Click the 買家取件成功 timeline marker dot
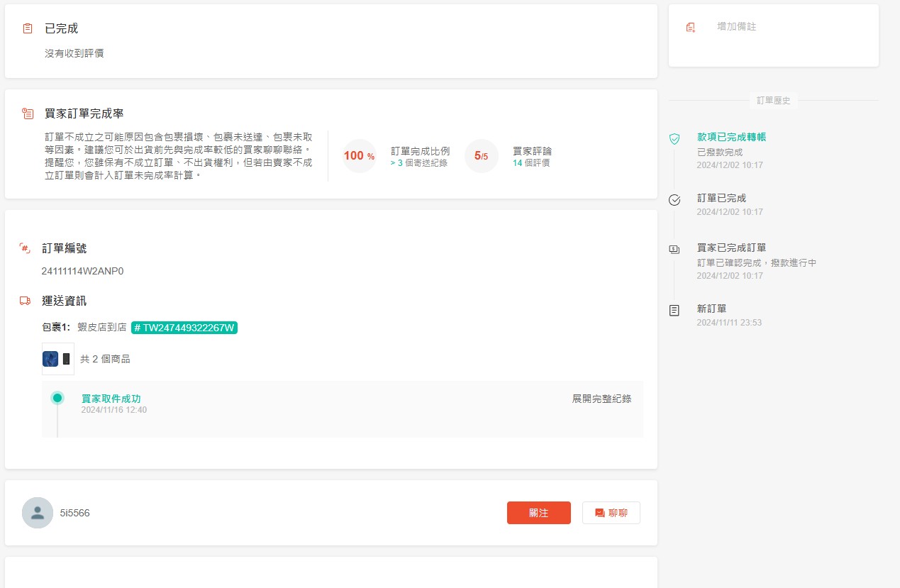 (x=57, y=398)
